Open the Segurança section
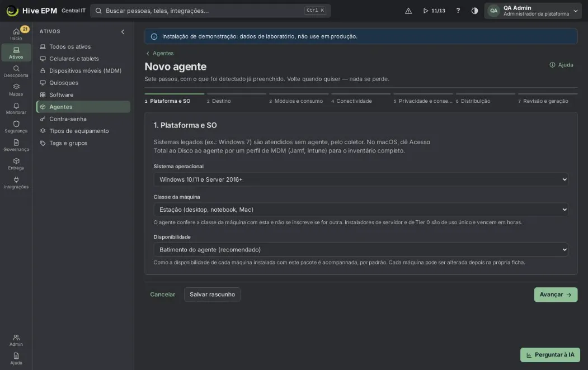The image size is (588, 370). coord(16,127)
